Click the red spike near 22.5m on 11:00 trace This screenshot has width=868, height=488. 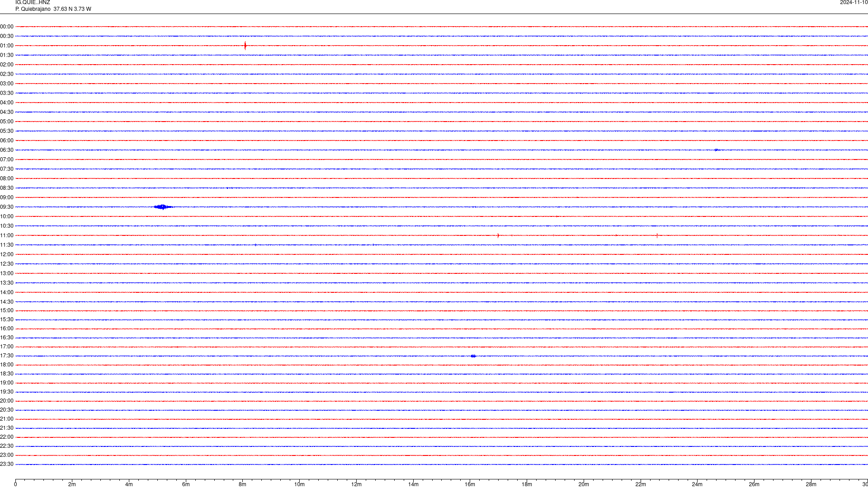(657, 235)
